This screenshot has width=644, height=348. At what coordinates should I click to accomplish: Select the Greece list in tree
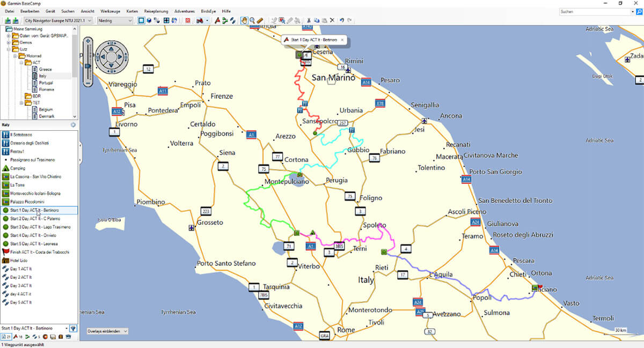[x=45, y=69]
